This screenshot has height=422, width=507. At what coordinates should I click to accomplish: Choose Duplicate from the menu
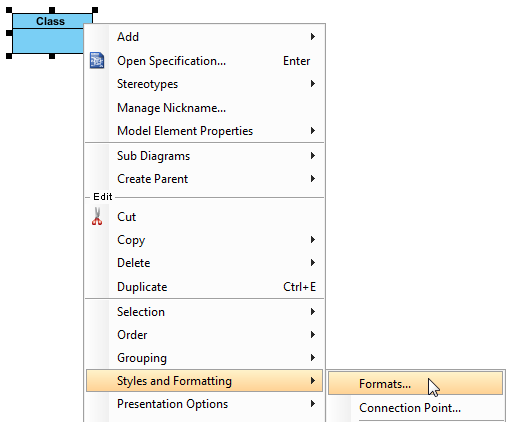(204, 287)
